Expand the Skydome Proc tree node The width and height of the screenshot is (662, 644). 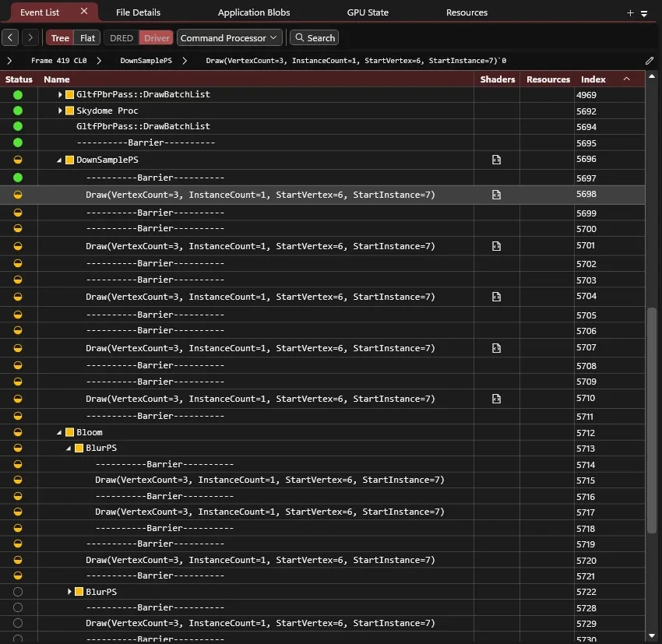coord(59,111)
